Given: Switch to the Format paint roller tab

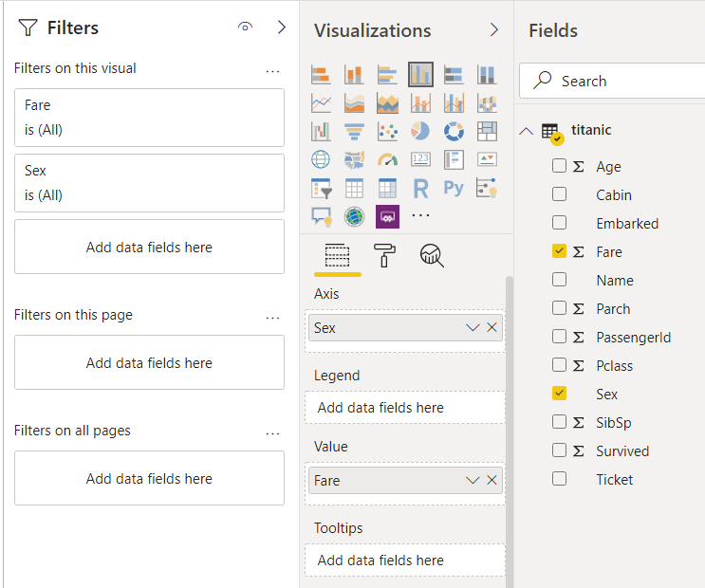Looking at the screenshot, I should [x=384, y=255].
